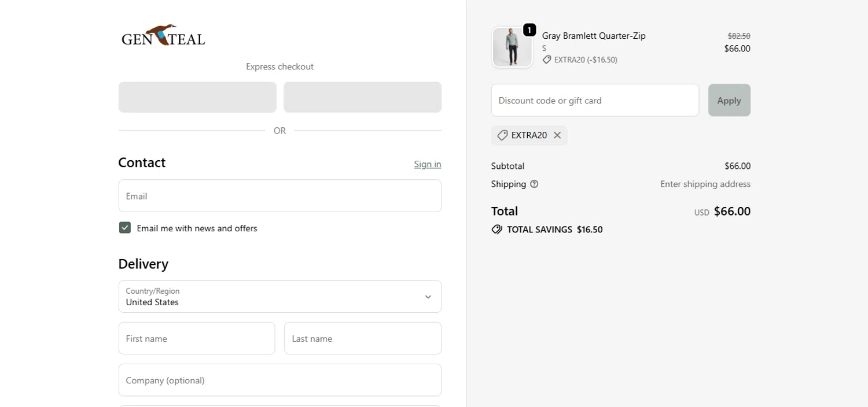
Task: Click the Gray Bramlett Quarter-Zip product name
Action: [x=594, y=36]
